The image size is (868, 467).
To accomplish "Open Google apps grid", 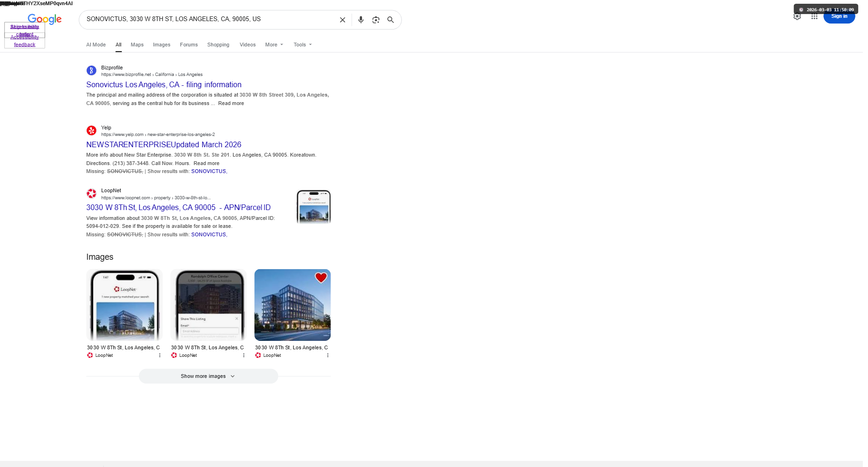I will pos(815,17).
